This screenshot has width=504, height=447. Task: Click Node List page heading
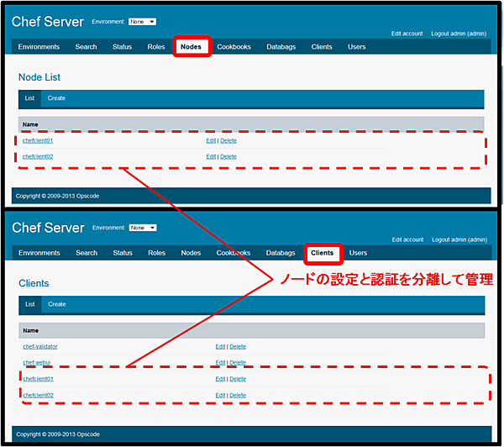point(39,77)
